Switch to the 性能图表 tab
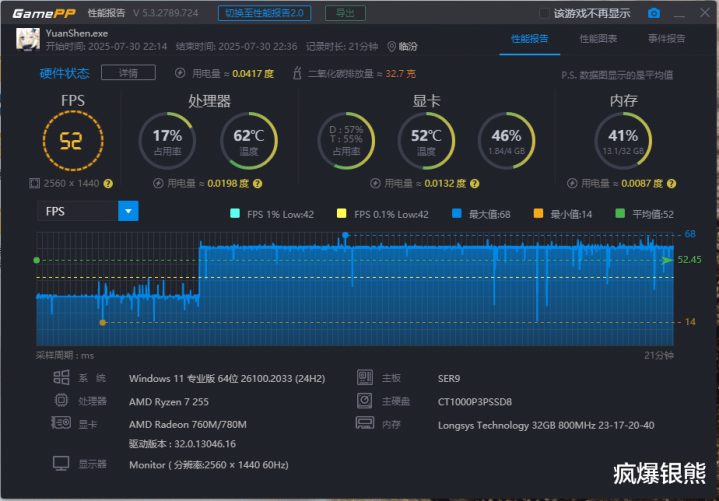 [x=598, y=39]
